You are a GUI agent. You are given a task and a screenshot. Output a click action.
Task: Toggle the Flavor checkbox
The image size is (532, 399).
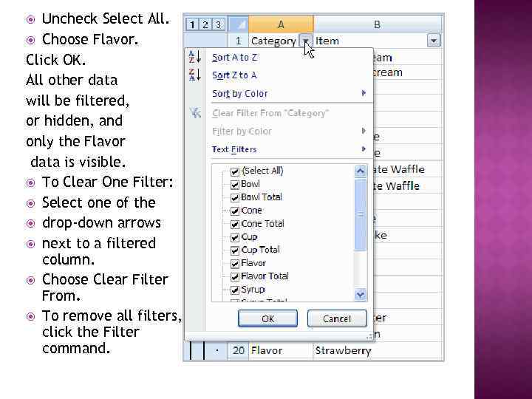pos(234,263)
